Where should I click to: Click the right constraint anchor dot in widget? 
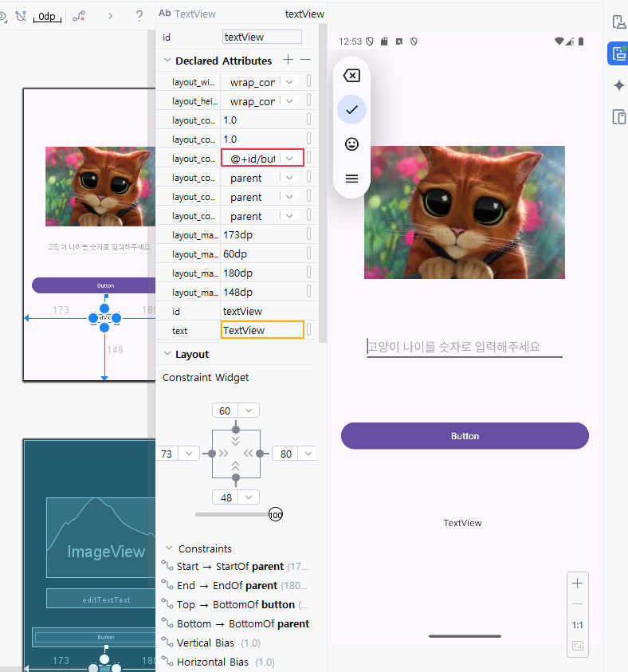pyautogui.click(x=260, y=454)
